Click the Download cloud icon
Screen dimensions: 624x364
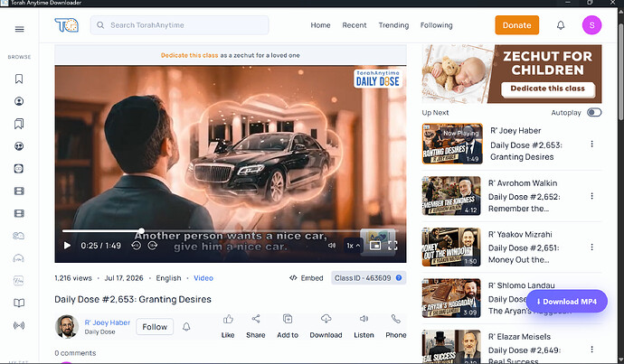326,319
